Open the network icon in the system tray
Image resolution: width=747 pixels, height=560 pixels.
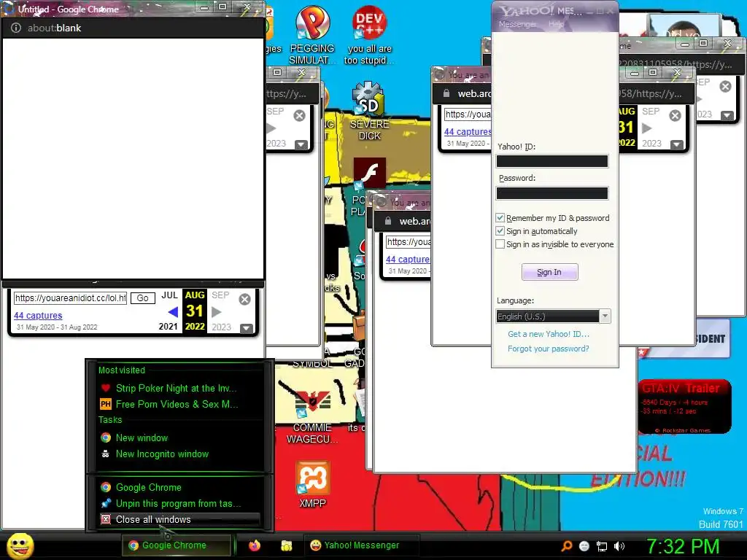pos(602,546)
